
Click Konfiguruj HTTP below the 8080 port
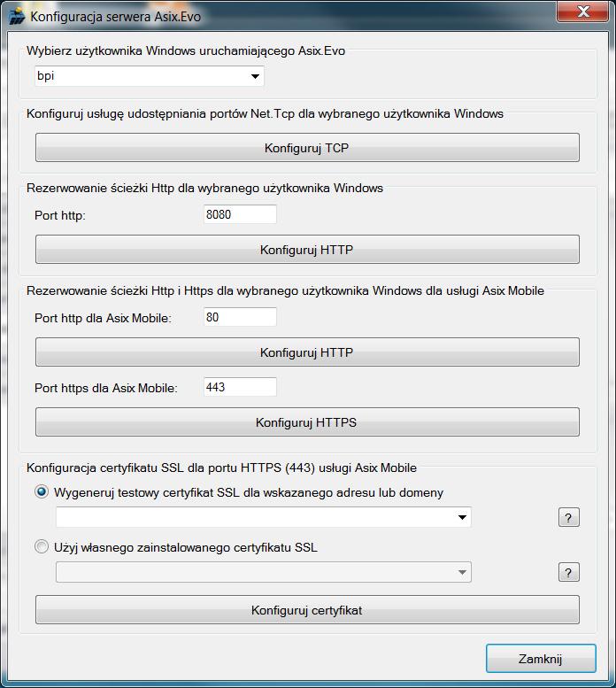tap(307, 250)
